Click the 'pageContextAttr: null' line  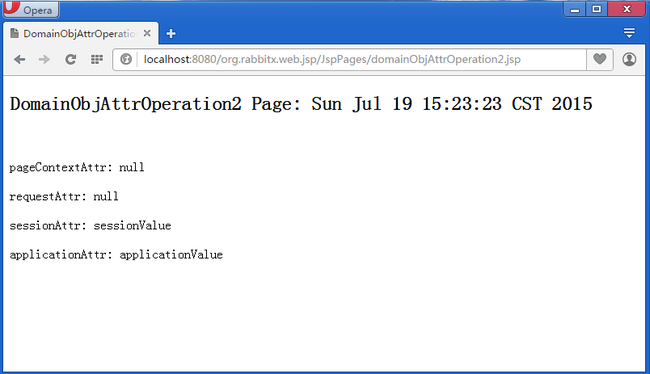pyautogui.click(x=77, y=168)
